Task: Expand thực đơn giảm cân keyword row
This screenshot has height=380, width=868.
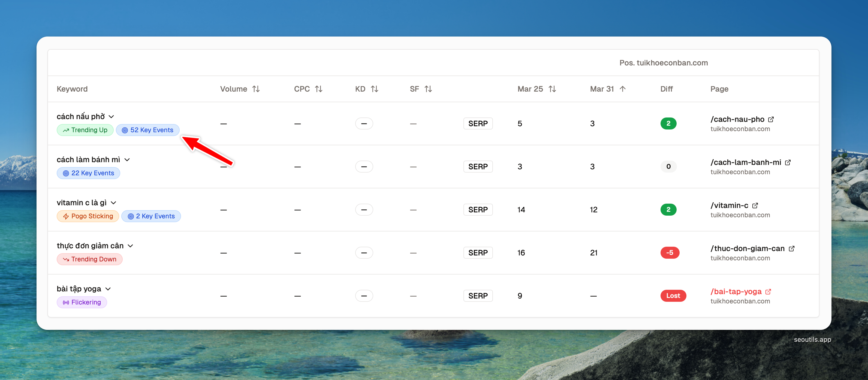Action: (x=131, y=246)
